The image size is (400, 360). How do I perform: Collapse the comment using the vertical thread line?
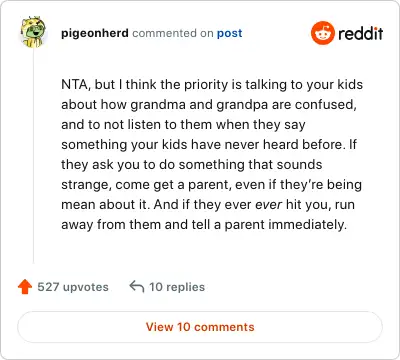(33, 156)
